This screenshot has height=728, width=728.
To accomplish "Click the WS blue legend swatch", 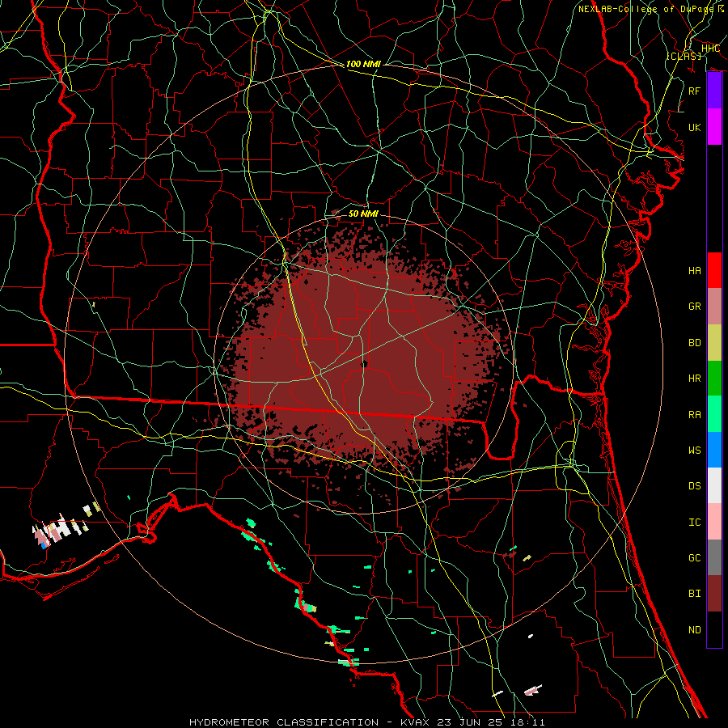I will coord(714,450).
